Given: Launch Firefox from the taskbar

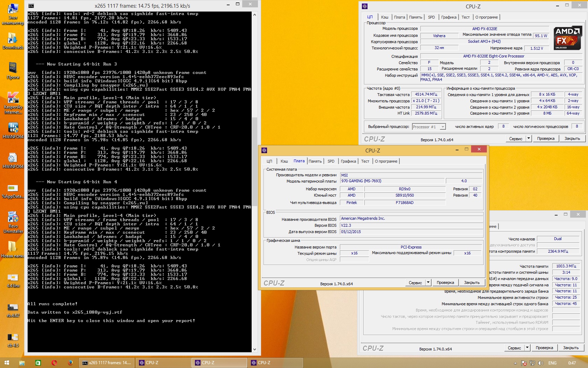Looking at the screenshot, I should (70, 363).
